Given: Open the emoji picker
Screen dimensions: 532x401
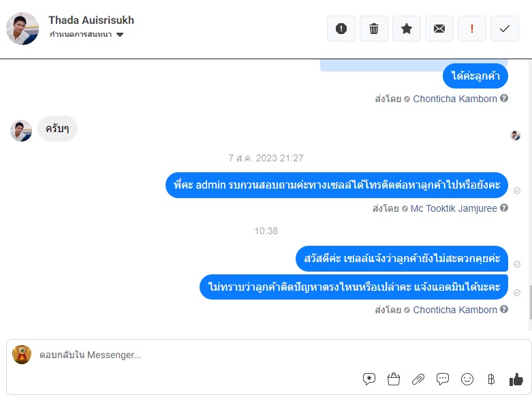Looking at the screenshot, I should pyautogui.click(x=467, y=379).
